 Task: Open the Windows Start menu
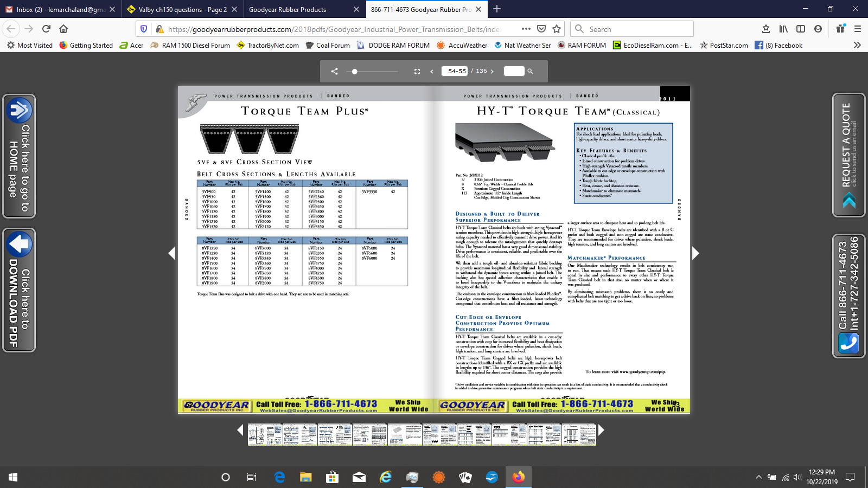[x=13, y=477]
